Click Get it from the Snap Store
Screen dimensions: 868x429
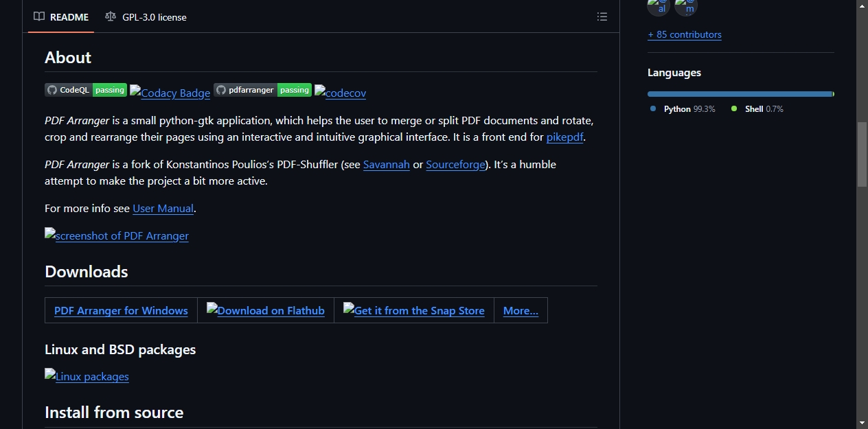[x=414, y=310]
